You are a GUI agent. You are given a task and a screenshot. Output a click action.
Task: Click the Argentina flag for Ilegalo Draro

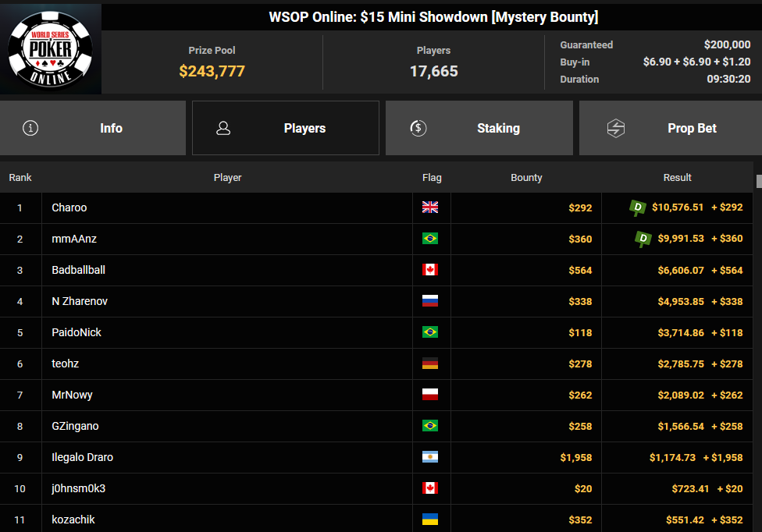click(x=430, y=457)
